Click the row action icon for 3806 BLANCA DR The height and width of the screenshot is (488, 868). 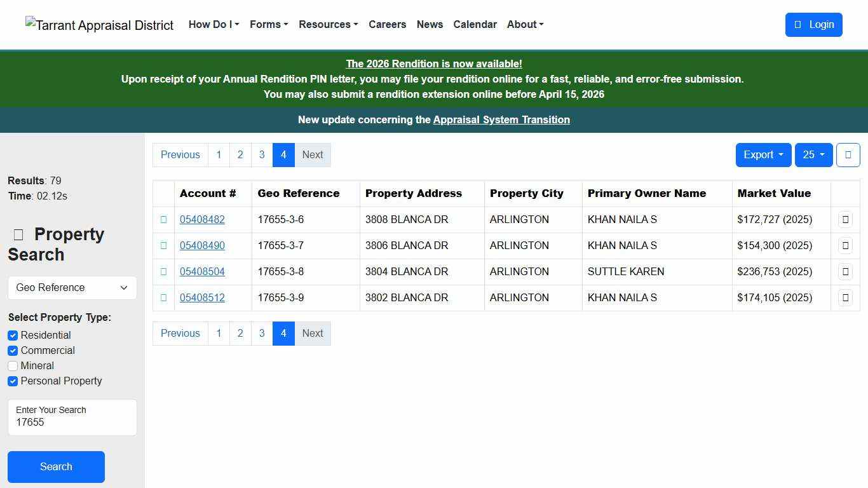[845, 245]
